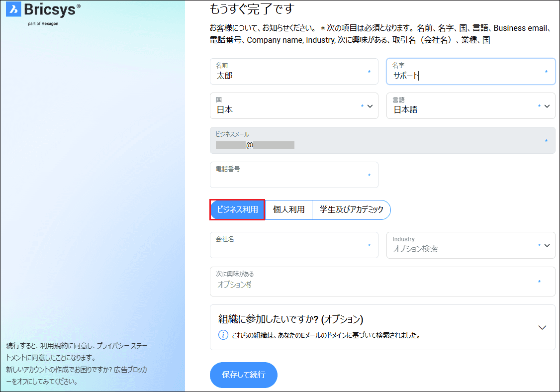Select 学生及びアカデミック usage option

point(351,210)
